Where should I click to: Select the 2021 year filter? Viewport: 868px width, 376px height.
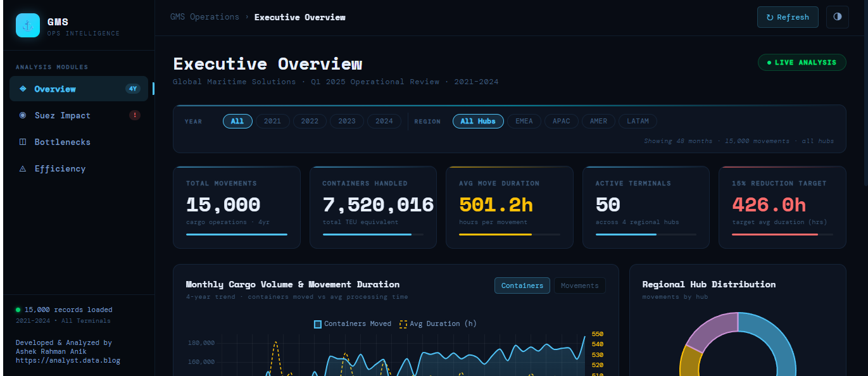[272, 121]
